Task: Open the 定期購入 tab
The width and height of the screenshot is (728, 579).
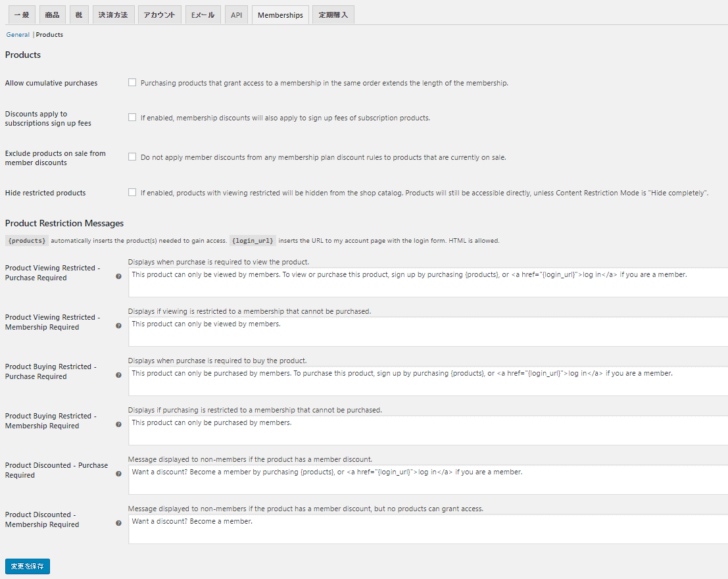Action: click(333, 15)
